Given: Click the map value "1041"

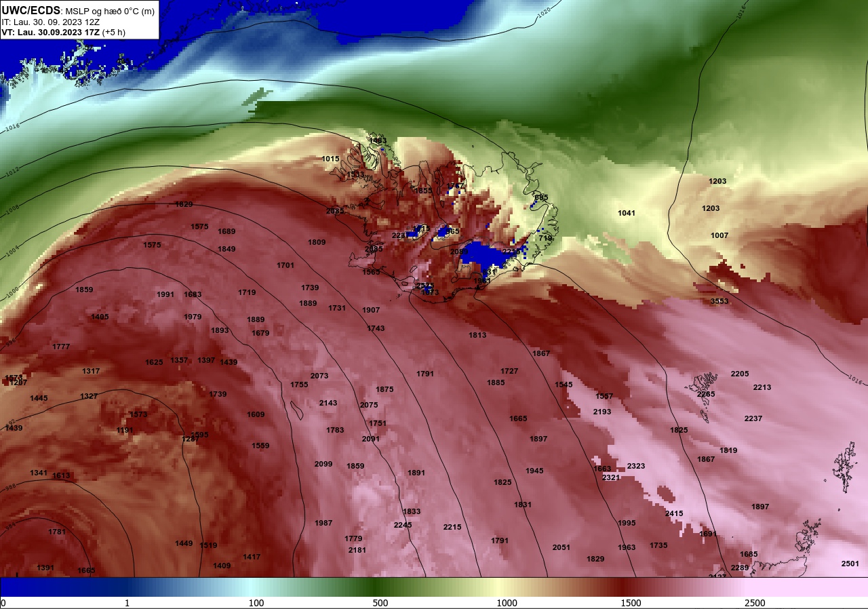Looking at the screenshot, I should [x=627, y=213].
